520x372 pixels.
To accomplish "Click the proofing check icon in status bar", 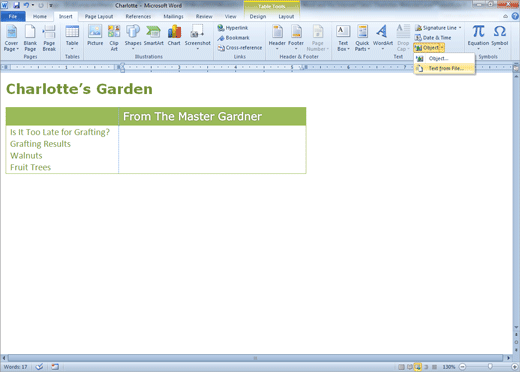I will click(x=39, y=367).
